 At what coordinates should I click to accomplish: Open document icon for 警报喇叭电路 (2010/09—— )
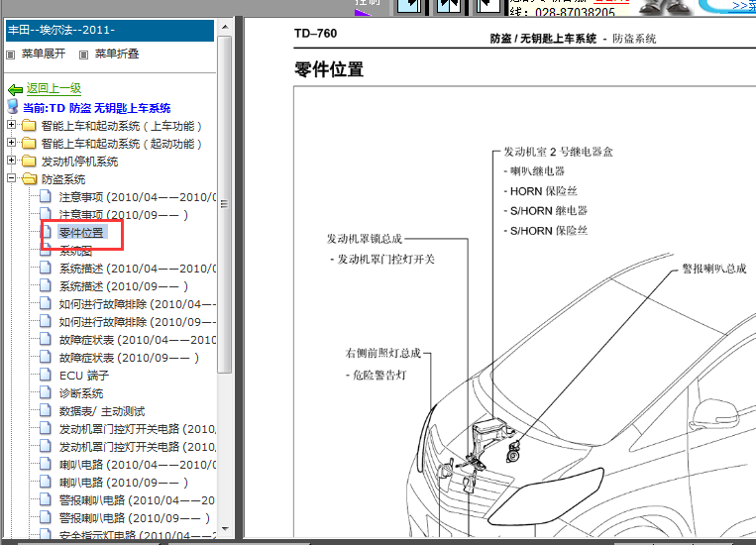click(46, 517)
